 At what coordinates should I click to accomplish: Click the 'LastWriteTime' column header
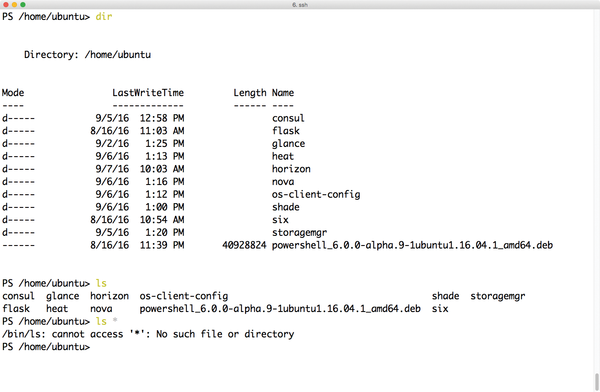point(148,93)
